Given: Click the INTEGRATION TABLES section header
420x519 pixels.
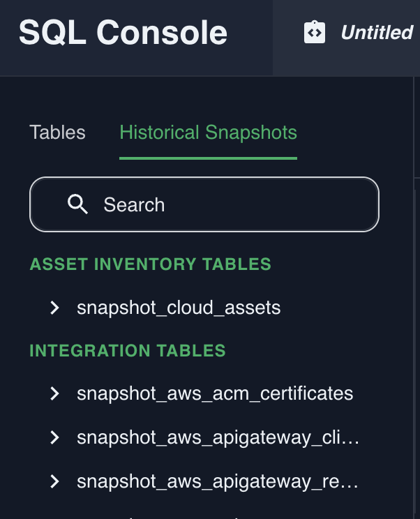Looking at the screenshot, I should [128, 350].
